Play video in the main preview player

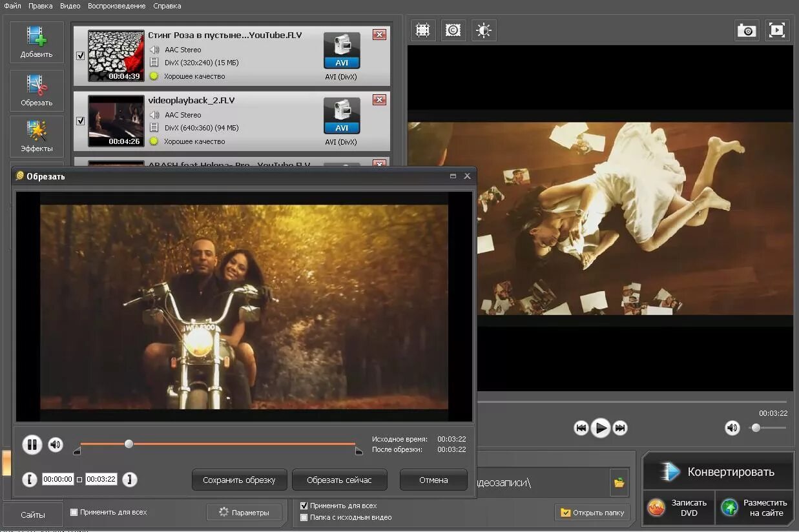[x=601, y=427]
